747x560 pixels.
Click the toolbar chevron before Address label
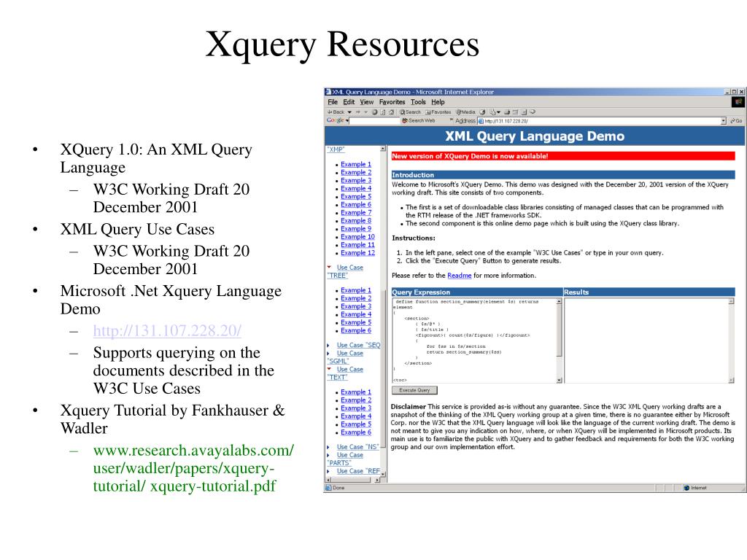pos(451,120)
